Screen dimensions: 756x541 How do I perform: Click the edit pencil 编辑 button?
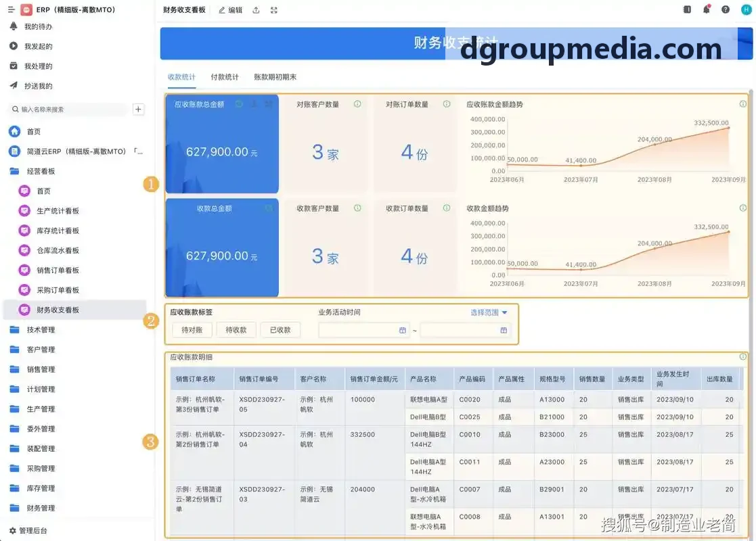click(231, 10)
